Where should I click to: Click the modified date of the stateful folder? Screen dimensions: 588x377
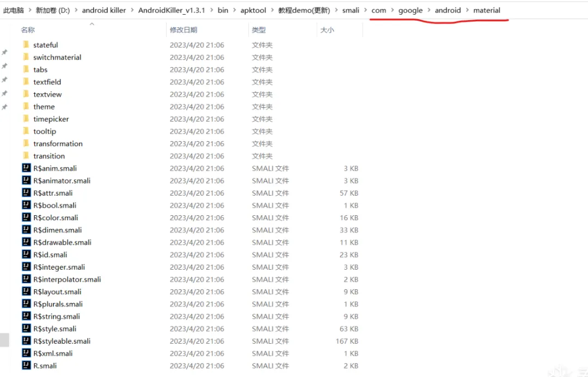point(197,45)
